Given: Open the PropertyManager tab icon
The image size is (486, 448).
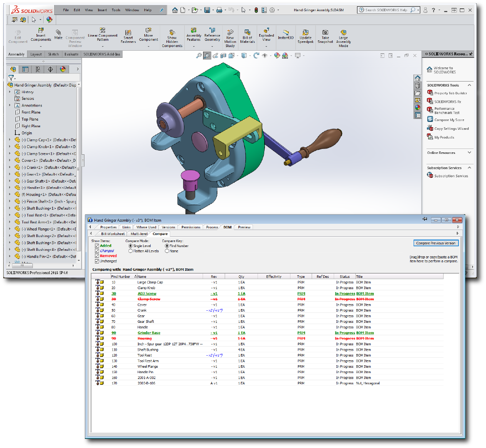Looking at the screenshot, I should point(25,69).
